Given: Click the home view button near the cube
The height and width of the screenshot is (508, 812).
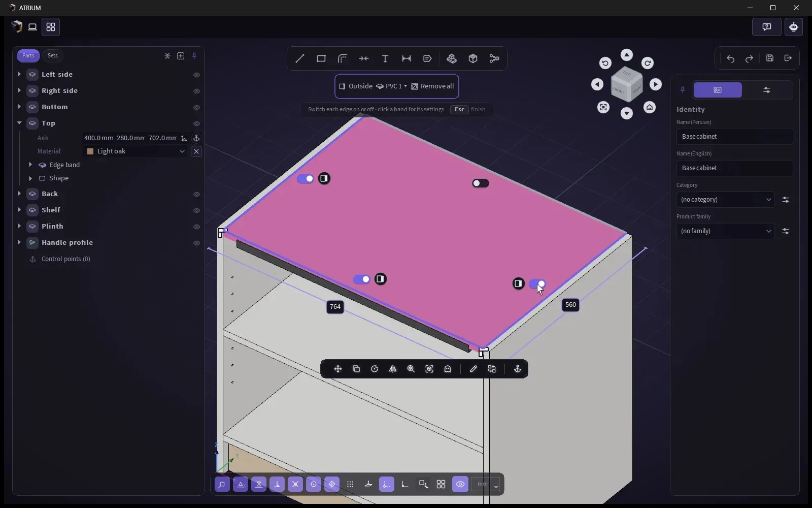Looking at the screenshot, I should pyautogui.click(x=650, y=107).
